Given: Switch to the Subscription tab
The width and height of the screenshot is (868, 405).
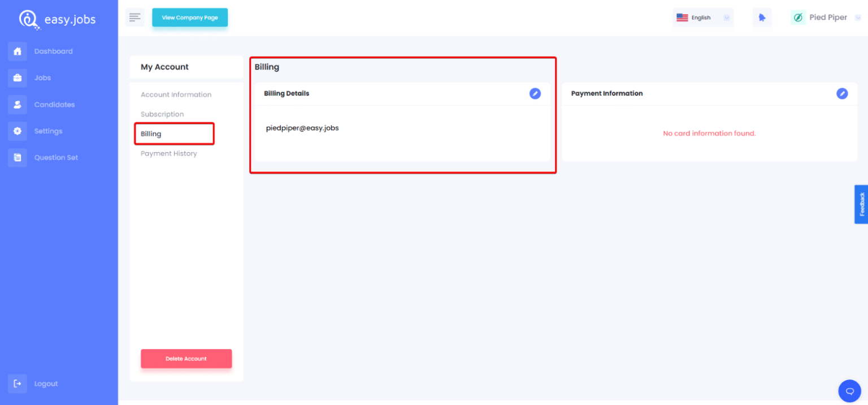Looking at the screenshot, I should click(x=162, y=114).
